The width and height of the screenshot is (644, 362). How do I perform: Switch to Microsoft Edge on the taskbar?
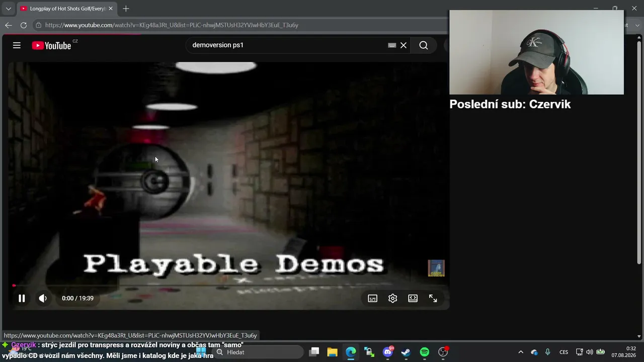point(351,352)
